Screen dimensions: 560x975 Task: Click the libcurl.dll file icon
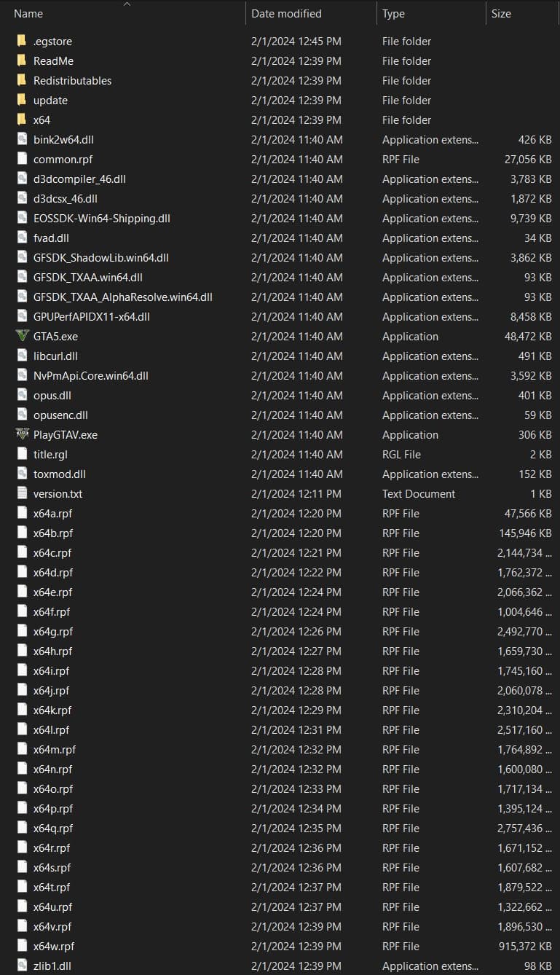tap(22, 356)
